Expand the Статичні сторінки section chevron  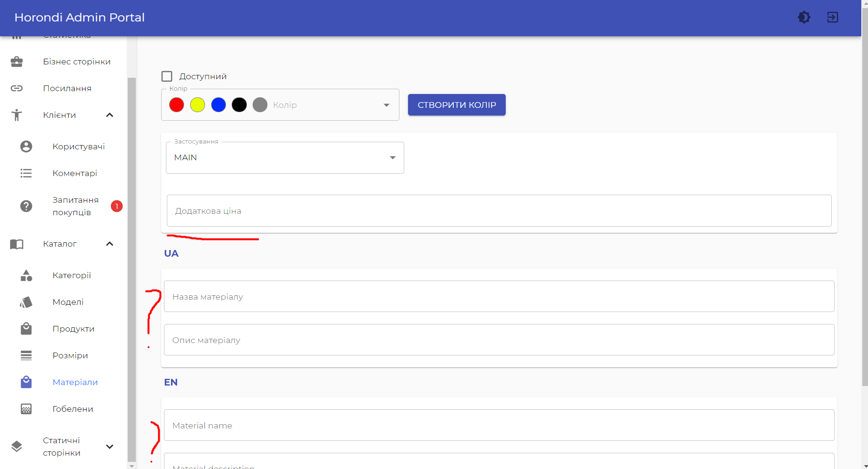pyautogui.click(x=110, y=447)
